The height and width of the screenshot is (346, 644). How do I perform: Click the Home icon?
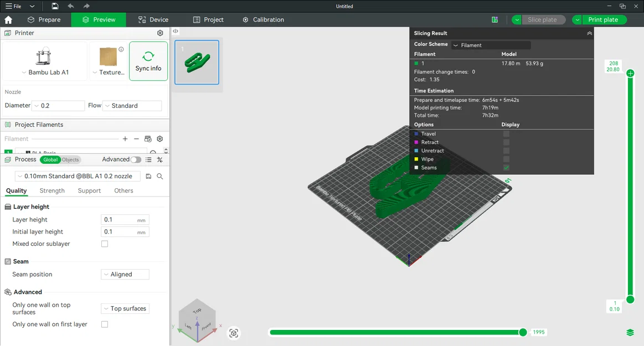pyautogui.click(x=8, y=20)
